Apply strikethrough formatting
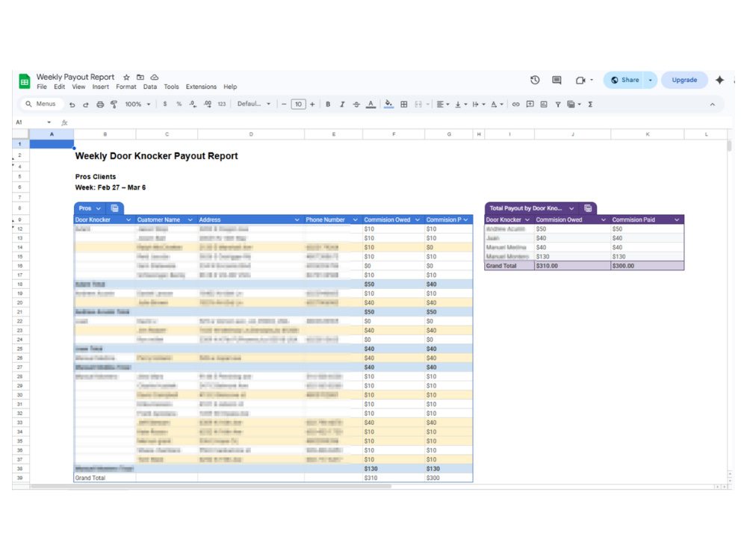The height and width of the screenshot is (560, 747). (356, 105)
